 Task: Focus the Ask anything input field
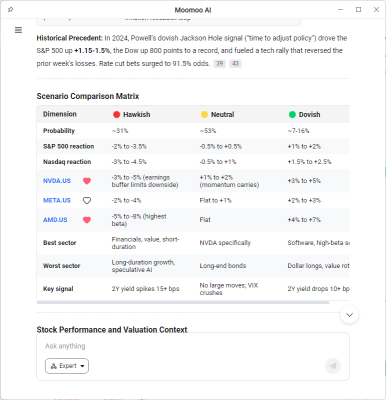193,346
